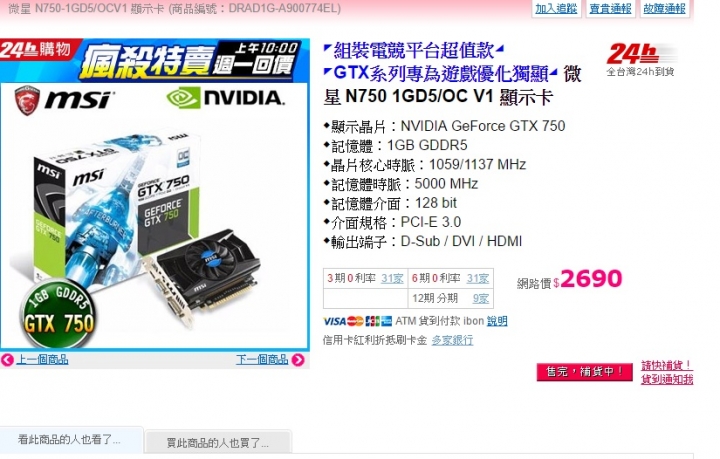Open 多家銀行 credit card bonus link
Screen dimensions: 720x459
452,341
